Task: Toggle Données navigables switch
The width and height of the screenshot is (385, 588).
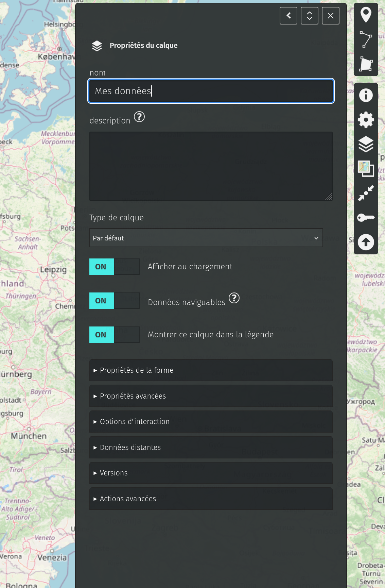Action: pyautogui.click(x=114, y=301)
